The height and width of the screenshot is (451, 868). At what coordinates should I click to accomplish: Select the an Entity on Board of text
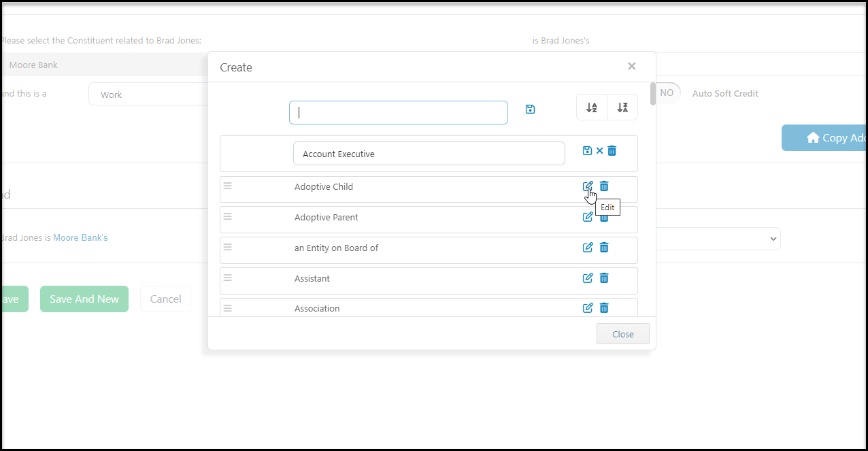coord(336,248)
